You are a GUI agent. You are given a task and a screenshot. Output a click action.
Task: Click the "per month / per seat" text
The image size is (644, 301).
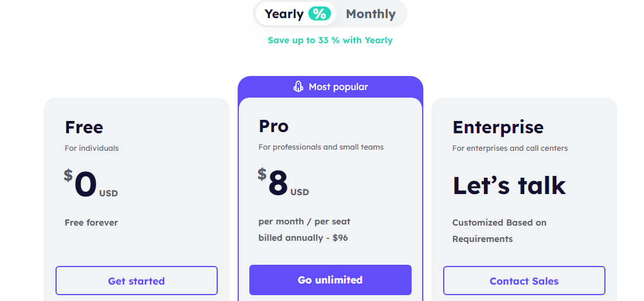[x=304, y=222]
